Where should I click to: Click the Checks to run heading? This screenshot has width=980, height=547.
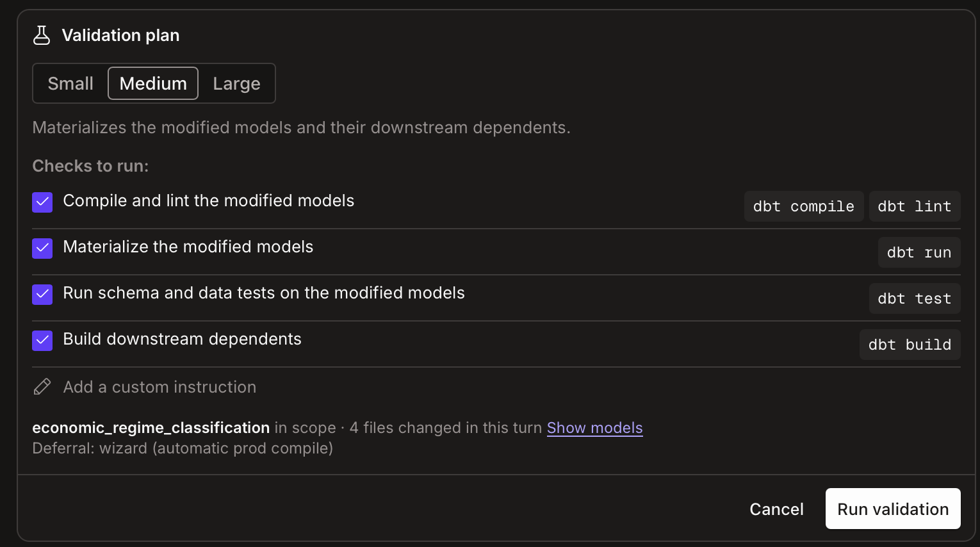tap(90, 166)
